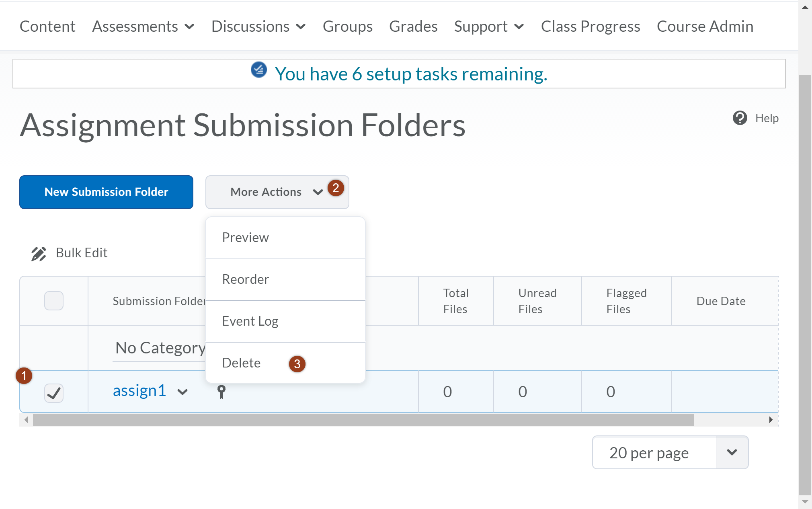Toggle the select-all folders checkbox
This screenshot has width=812, height=509.
coord(54,300)
